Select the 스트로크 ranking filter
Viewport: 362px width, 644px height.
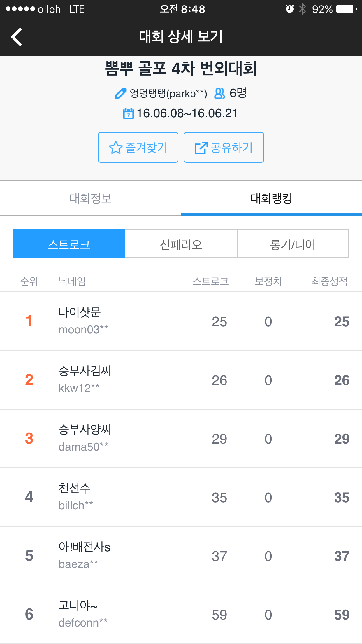pyautogui.click(x=69, y=244)
